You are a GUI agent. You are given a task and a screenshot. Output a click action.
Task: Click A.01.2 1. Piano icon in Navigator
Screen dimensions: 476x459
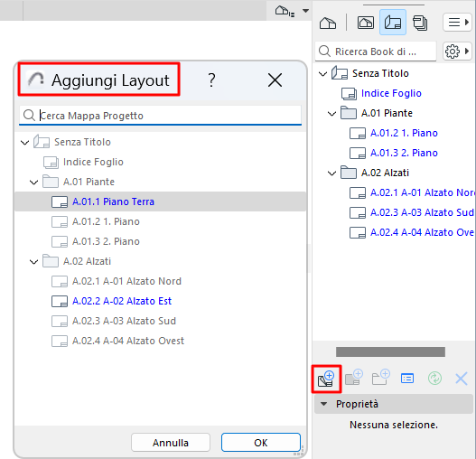coord(358,133)
